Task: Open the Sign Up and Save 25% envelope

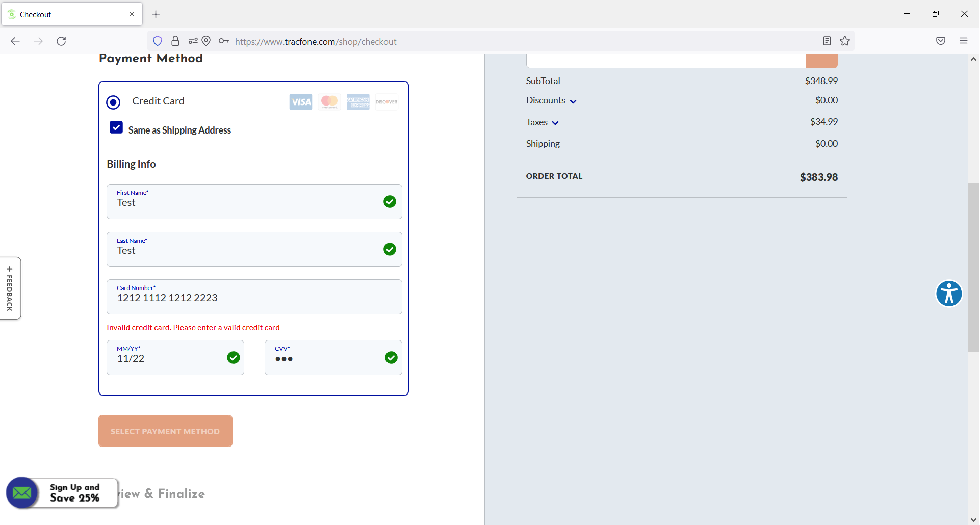Action: point(21,492)
